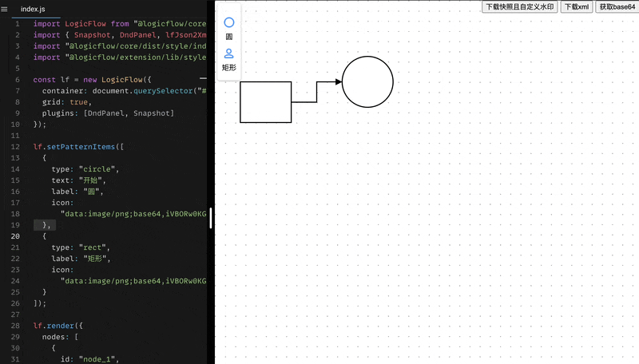Click the 矩形 label in the node panel
639x364 pixels.
229,68
